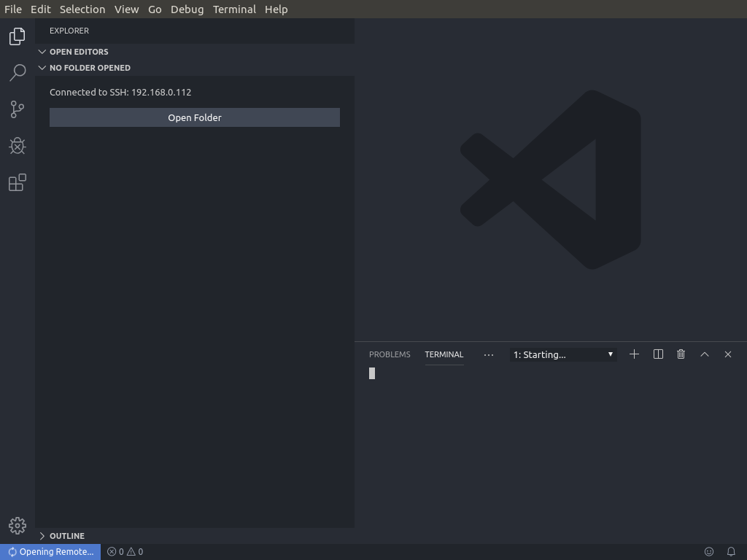Screen dimensions: 747x560
Task: Create a new terminal with plus icon
Action: [634, 354]
